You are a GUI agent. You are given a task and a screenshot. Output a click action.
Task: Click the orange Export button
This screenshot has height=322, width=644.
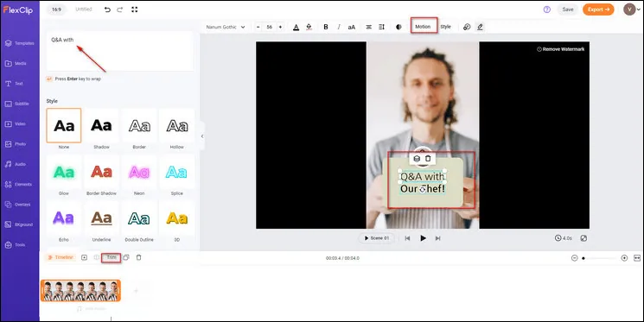(x=598, y=9)
